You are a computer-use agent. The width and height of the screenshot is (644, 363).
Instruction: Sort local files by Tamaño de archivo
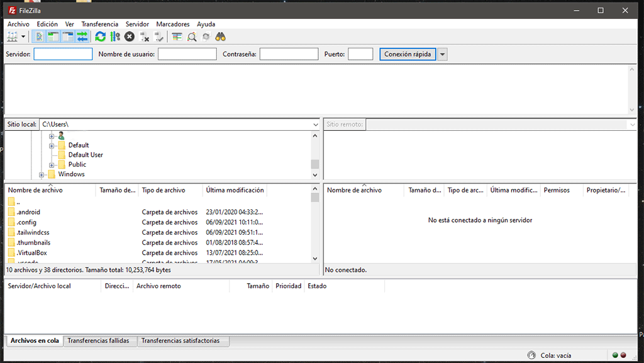click(x=118, y=190)
